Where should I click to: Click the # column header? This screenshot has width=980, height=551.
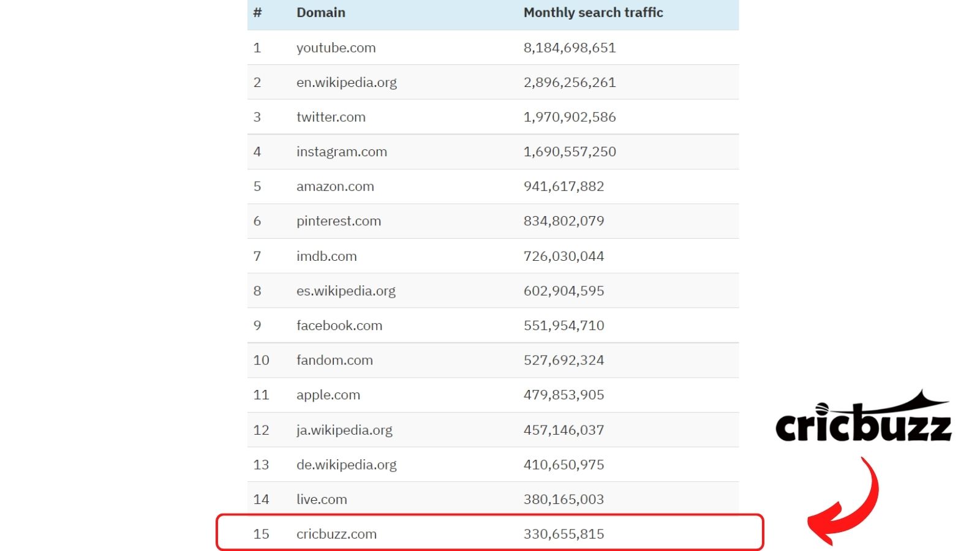257,12
